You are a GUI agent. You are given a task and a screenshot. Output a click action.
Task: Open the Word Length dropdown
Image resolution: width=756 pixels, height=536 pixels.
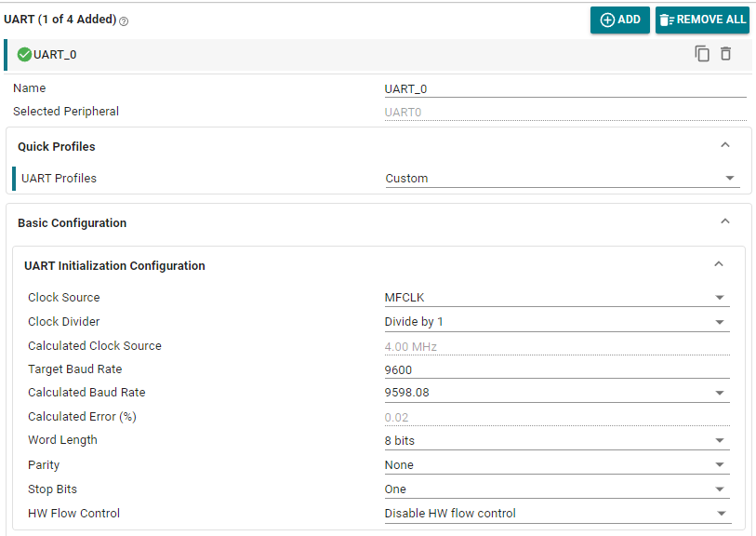click(x=557, y=440)
